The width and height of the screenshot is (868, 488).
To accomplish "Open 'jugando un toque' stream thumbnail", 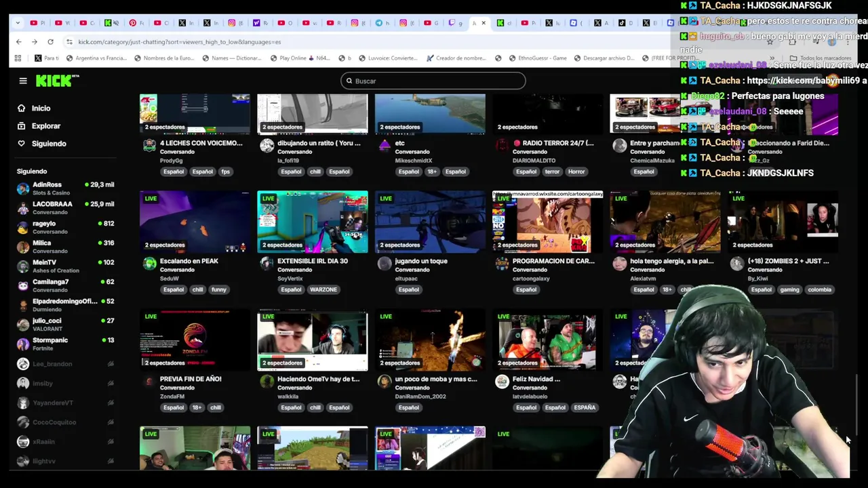I will click(430, 222).
